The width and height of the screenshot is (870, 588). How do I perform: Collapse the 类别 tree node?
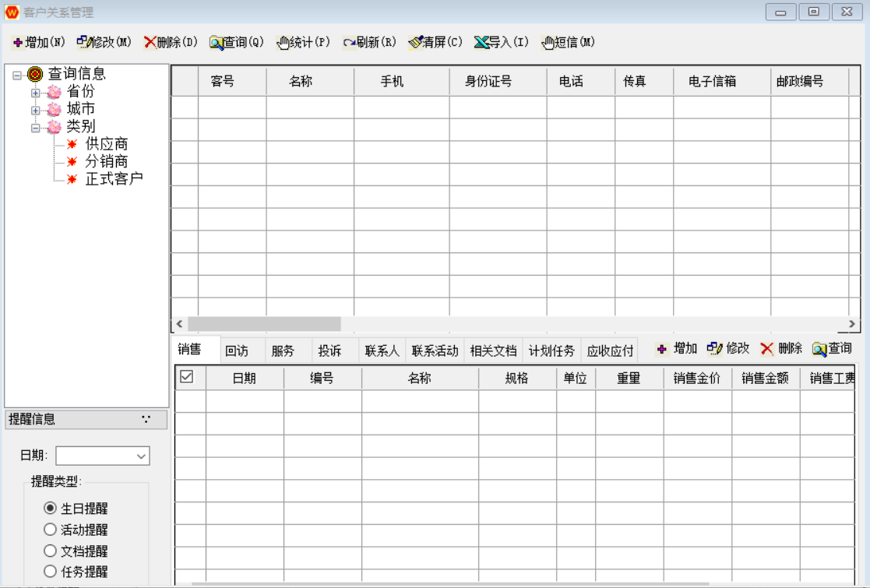[x=35, y=128]
